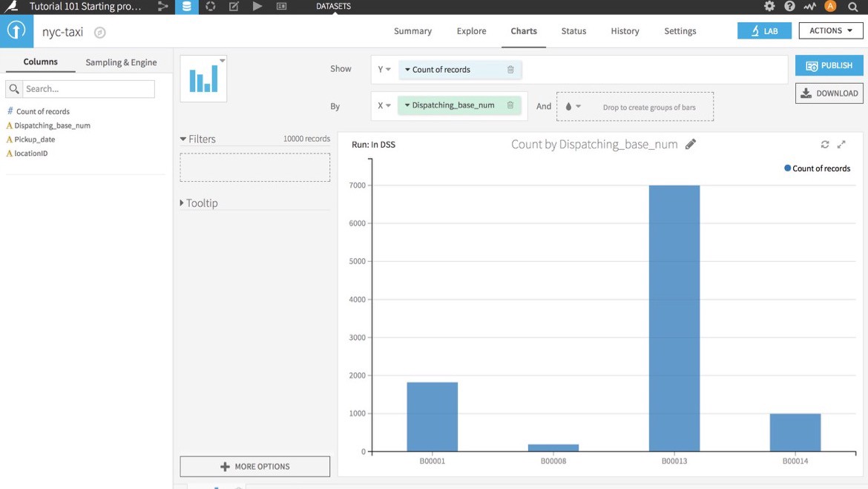Switch to the Explore tab

(x=471, y=31)
